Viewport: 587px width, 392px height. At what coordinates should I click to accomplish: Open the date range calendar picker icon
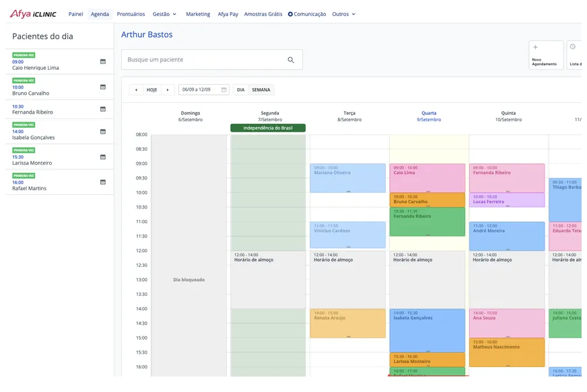click(224, 90)
